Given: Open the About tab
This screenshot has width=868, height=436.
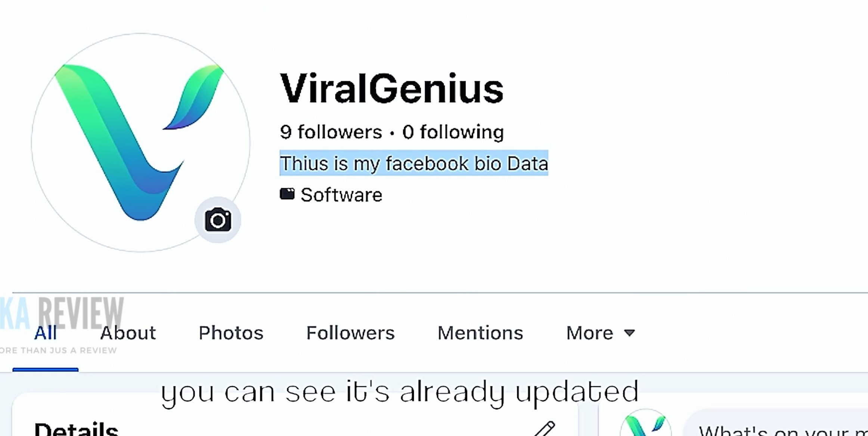Looking at the screenshot, I should [x=128, y=333].
